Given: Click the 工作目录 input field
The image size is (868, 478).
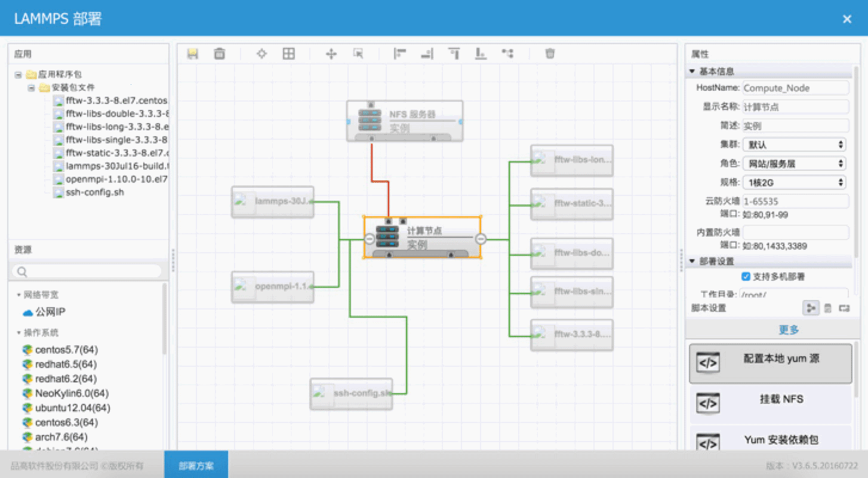Looking at the screenshot, I should pos(794,294).
